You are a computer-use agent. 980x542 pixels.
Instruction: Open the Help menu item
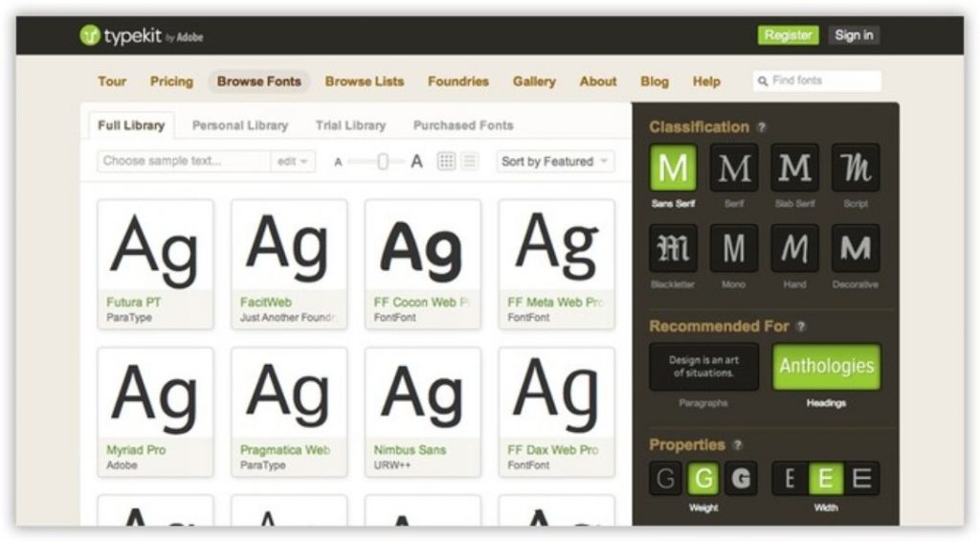coord(706,81)
